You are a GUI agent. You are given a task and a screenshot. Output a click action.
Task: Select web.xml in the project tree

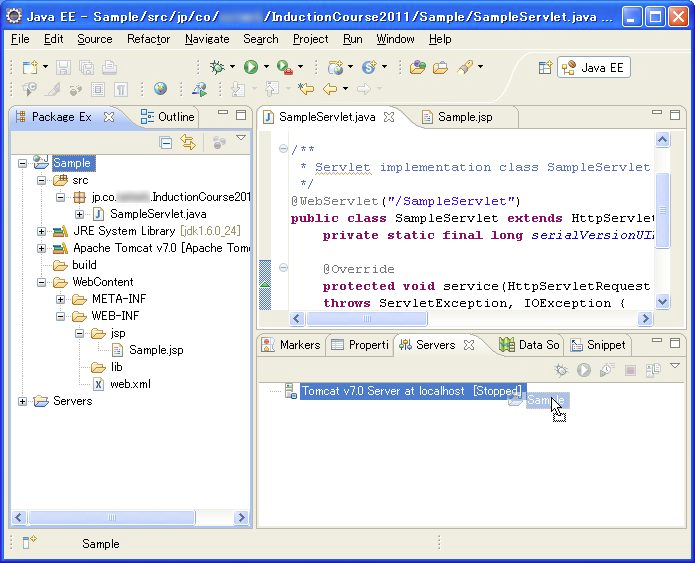coord(130,384)
